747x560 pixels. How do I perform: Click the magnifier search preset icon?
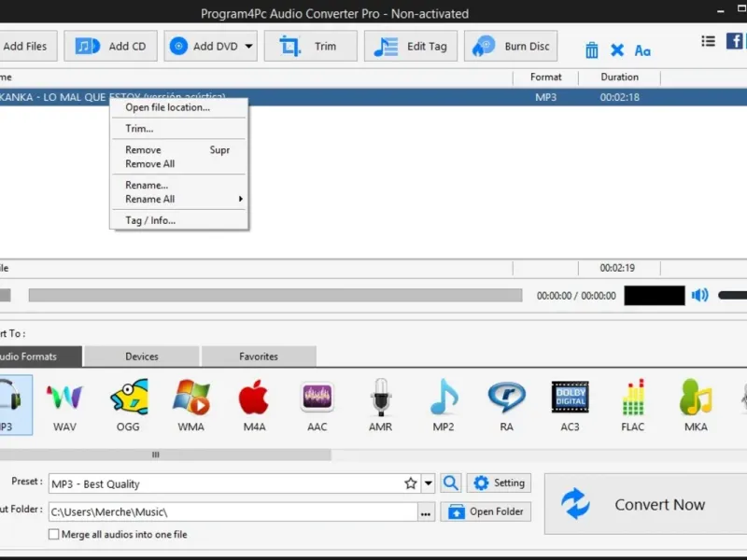tap(451, 483)
